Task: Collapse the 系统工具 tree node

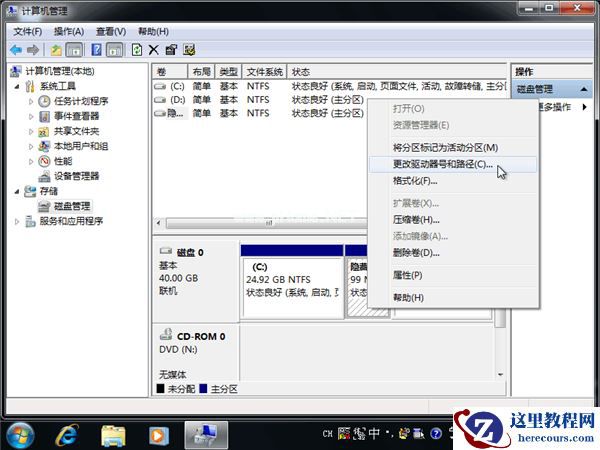Action: pyautogui.click(x=17, y=86)
